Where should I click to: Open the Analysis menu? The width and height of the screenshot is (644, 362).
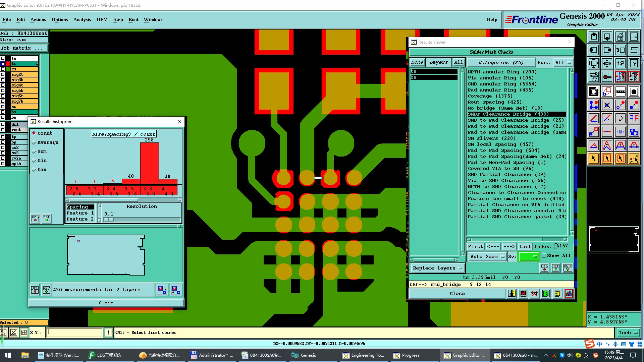click(82, 19)
